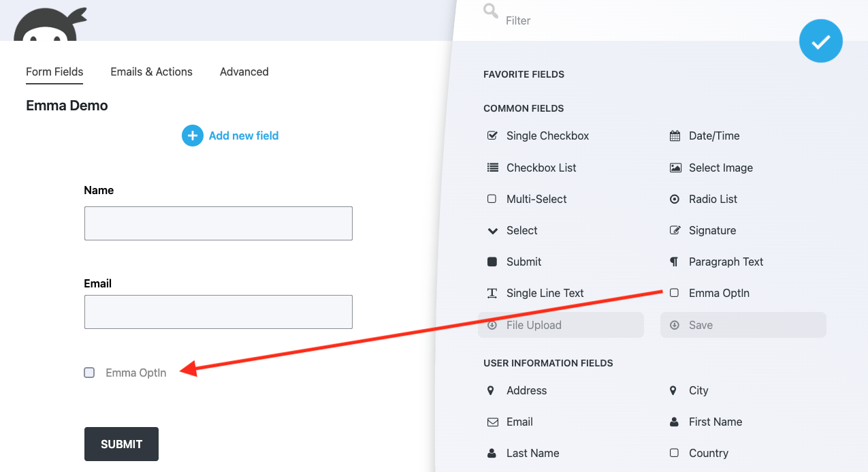Select Address field label
Screen dimensions: 868x472
pyautogui.click(x=527, y=390)
